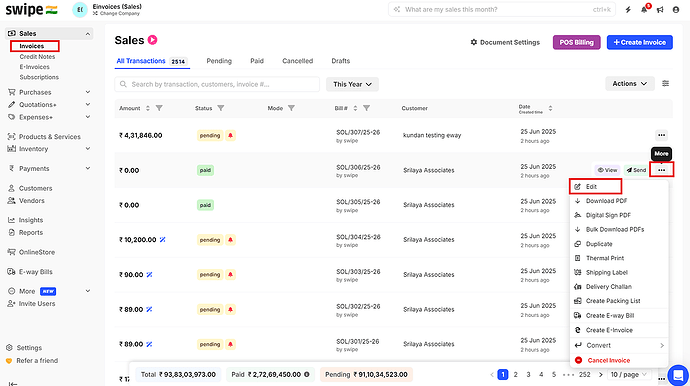Expand the Payments sidebar section
Image resolution: width=690 pixels, height=386 pixels.
[x=88, y=169]
